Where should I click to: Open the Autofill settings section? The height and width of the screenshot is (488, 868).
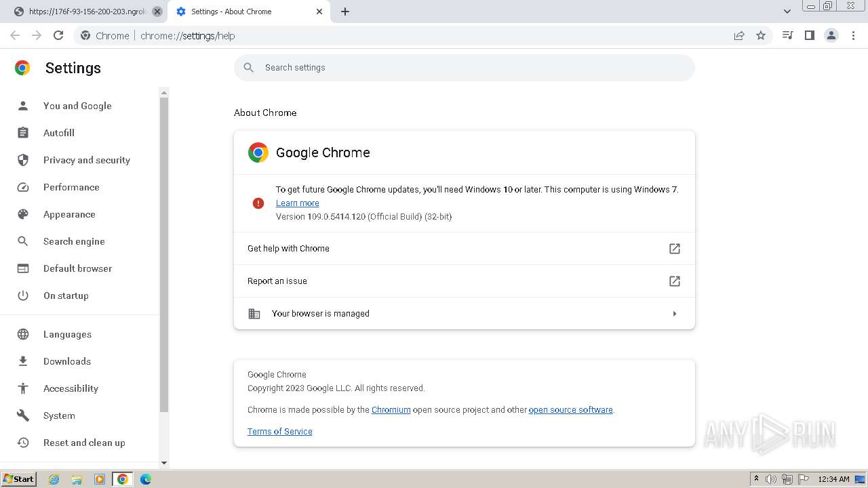pos(59,133)
